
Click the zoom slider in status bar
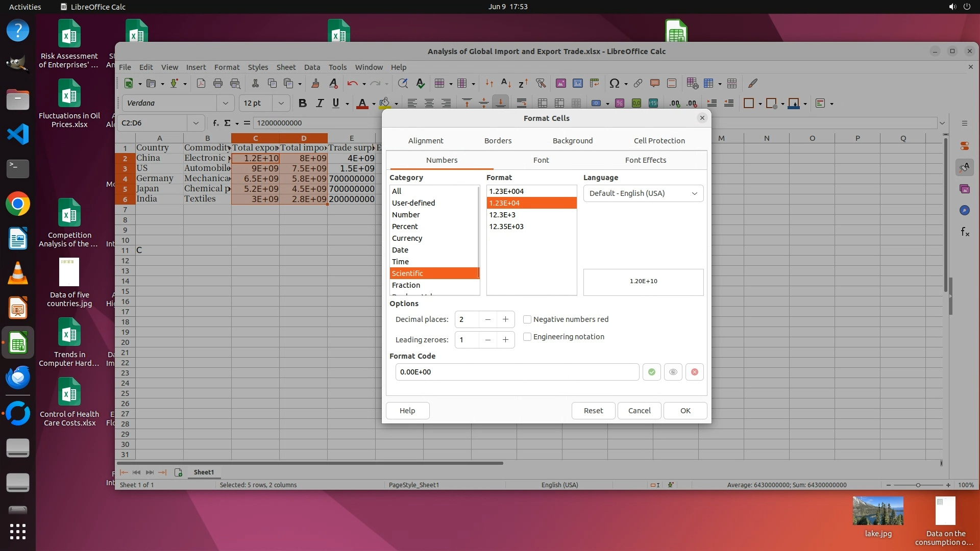(x=918, y=485)
